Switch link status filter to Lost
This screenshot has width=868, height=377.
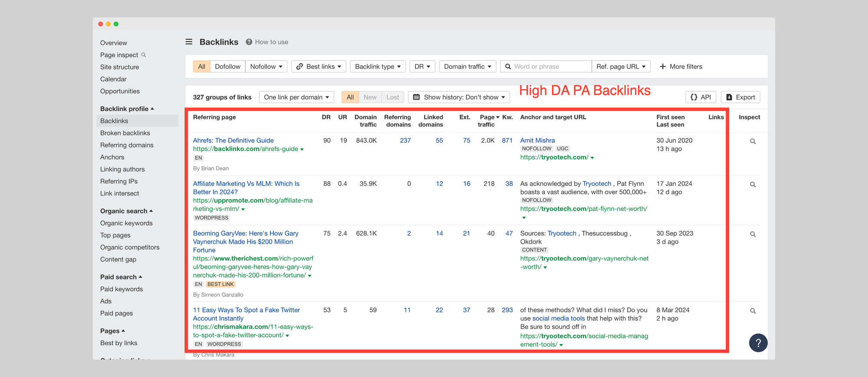coord(392,97)
